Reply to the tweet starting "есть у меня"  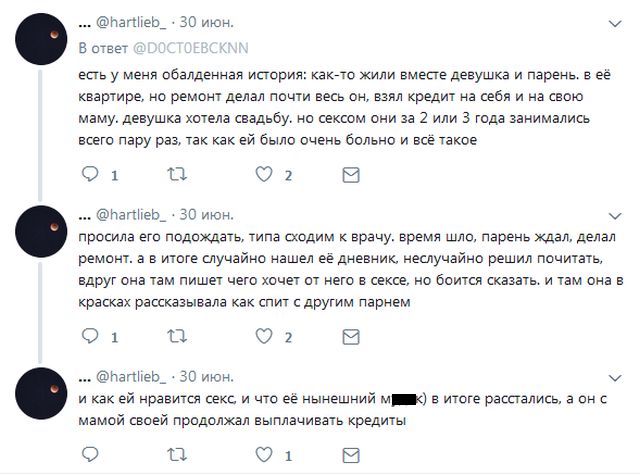point(90,175)
